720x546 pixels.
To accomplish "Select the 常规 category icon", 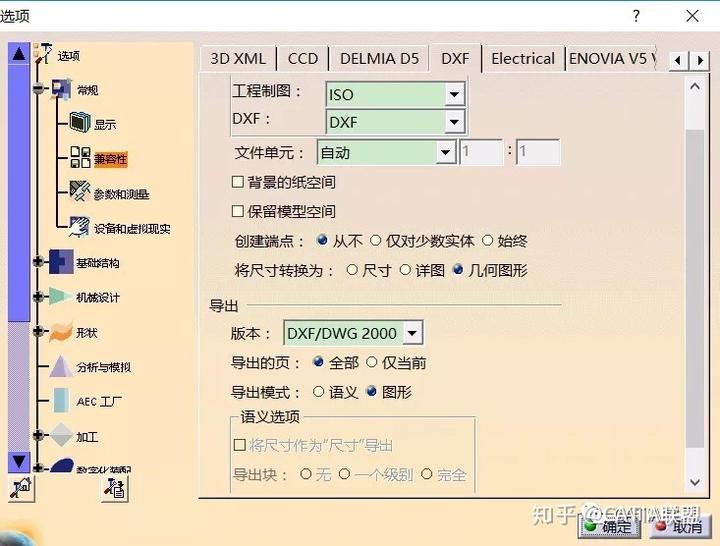I will pyautogui.click(x=61, y=89).
